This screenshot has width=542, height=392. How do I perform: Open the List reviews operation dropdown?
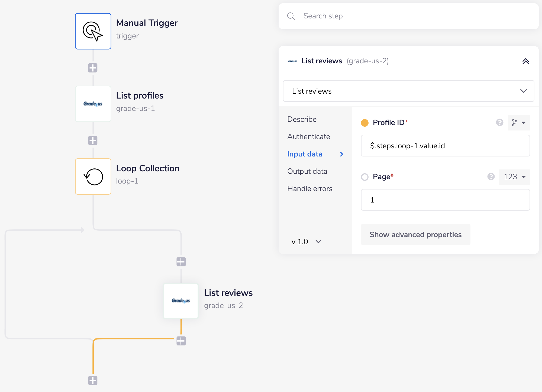408,91
